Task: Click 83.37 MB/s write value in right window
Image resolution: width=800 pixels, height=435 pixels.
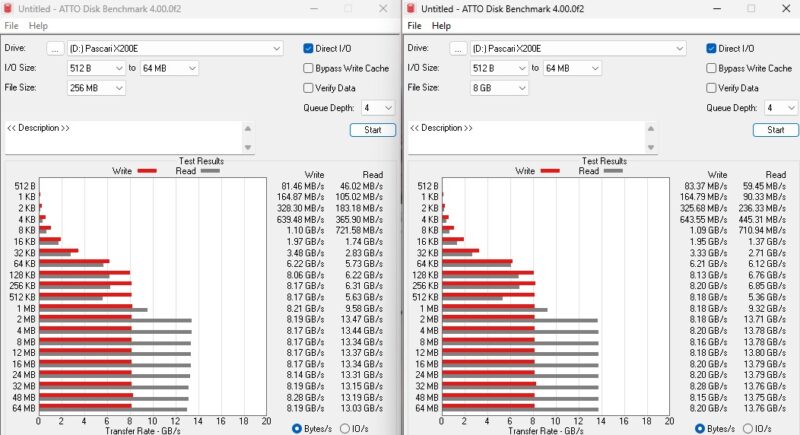Action: tap(706, 186)
